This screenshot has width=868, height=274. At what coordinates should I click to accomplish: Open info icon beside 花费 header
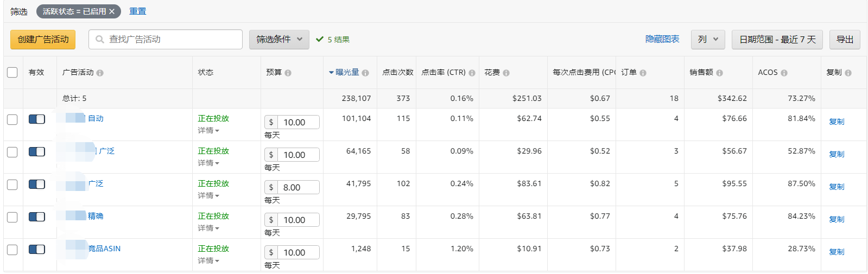(506, 73)
